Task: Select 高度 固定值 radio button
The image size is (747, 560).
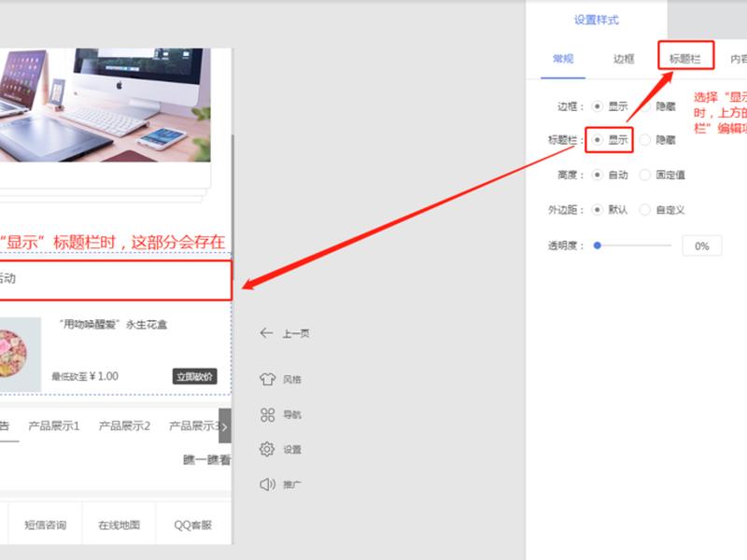Action: [x=644, y=175]
